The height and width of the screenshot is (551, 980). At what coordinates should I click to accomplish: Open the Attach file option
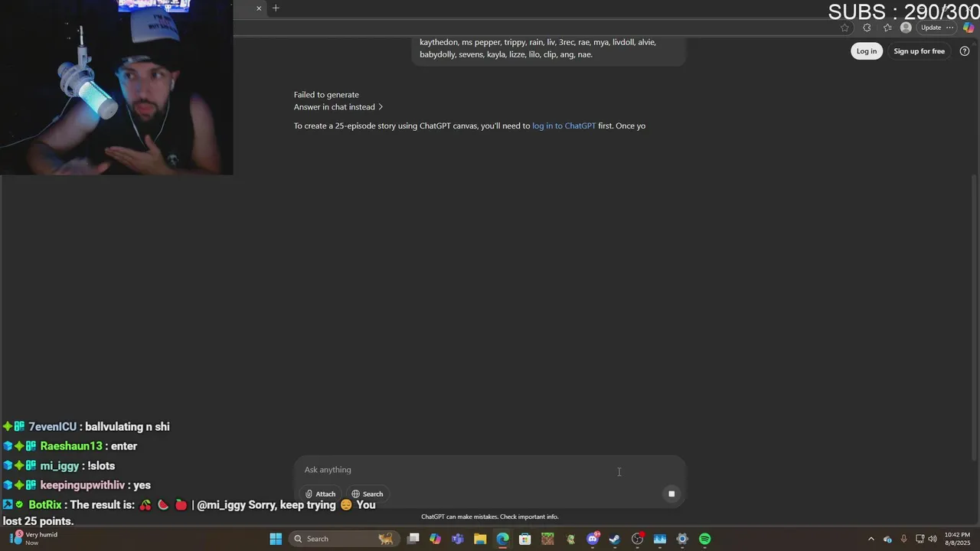pos(320,494)
